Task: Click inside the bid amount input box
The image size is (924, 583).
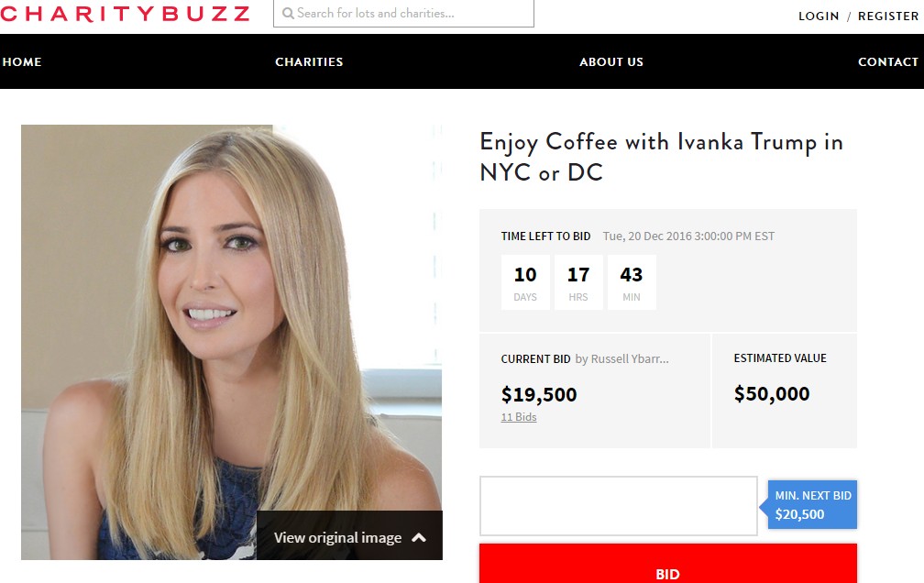Action: pos(618,506)
